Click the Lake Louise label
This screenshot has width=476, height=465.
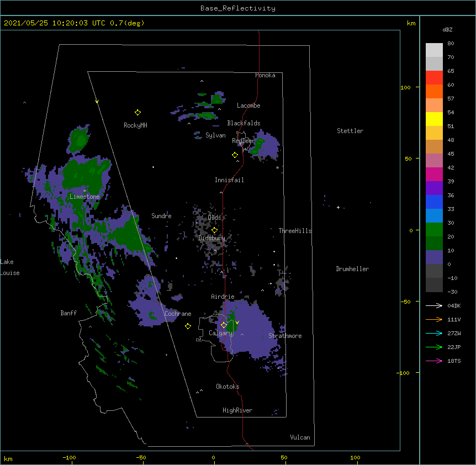point(10,267)
